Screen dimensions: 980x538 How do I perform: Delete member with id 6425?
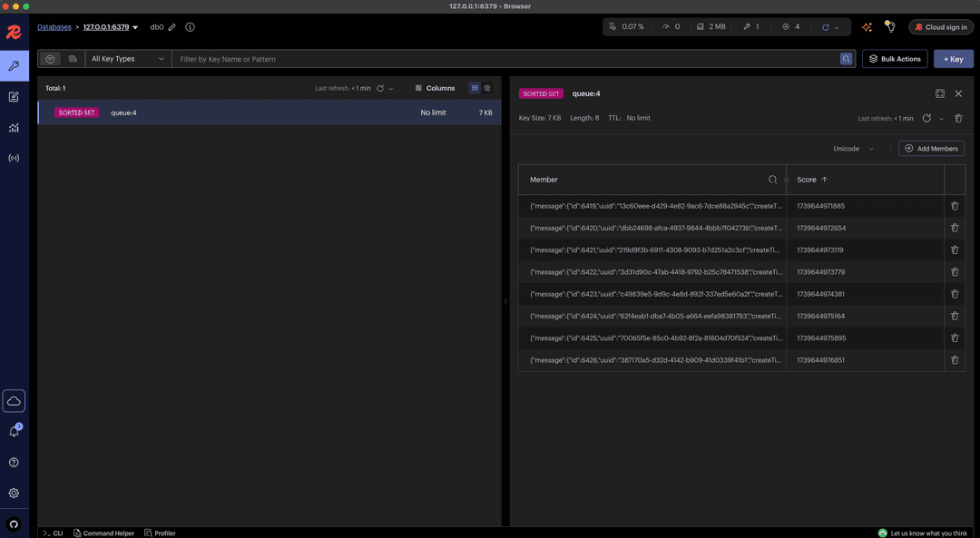pos(955,338)
